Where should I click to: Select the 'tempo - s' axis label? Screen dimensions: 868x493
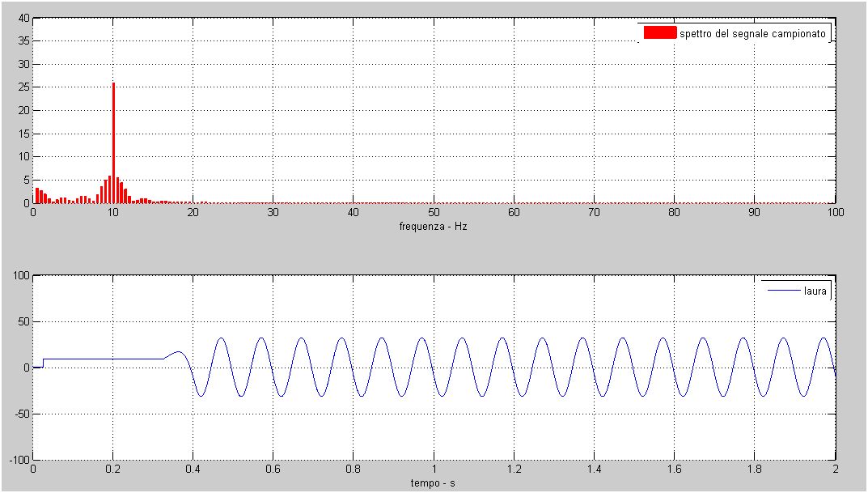tap(434, 483)
